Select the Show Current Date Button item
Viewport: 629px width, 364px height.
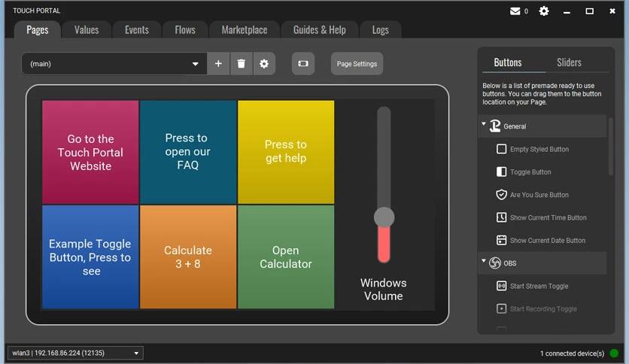tap(547, 241)
